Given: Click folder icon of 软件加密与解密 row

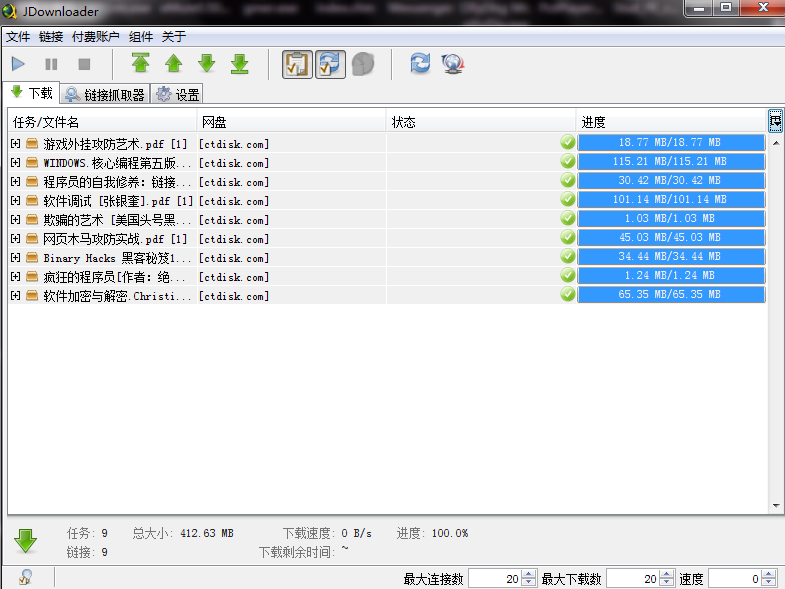Looking at the screenshot, I should pos(32,296).
